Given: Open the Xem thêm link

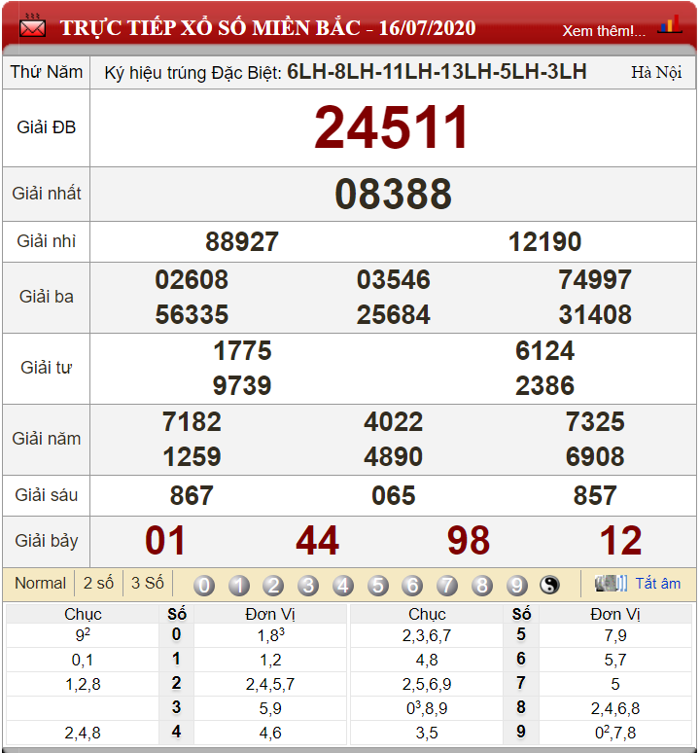Looking at the screenshot, I should 604,31.
